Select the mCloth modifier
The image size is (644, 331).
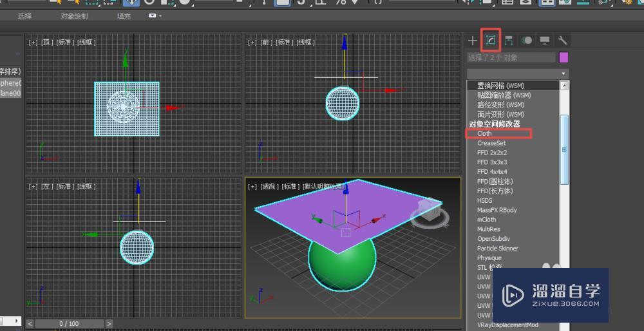coord(486,220)
